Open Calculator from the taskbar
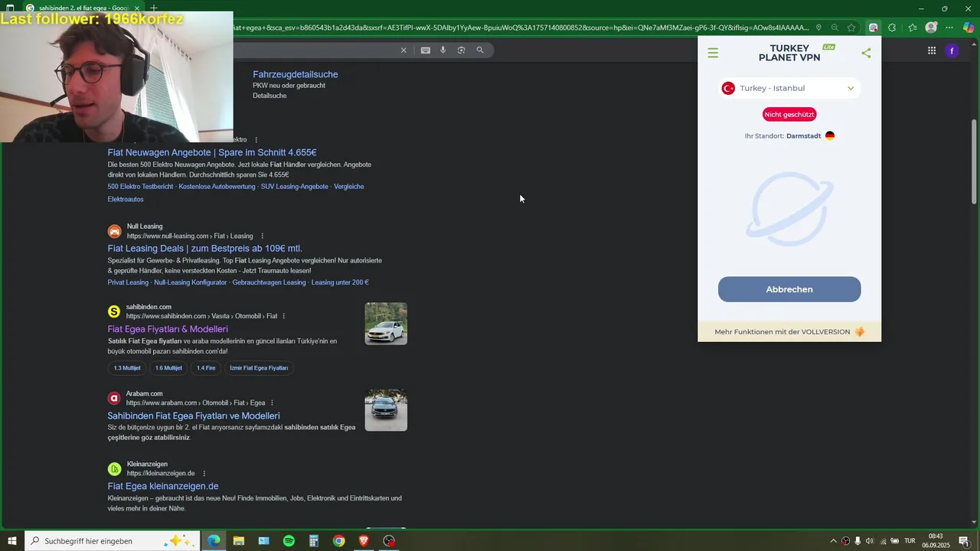The width and height of the screenshot is (980, 551). pyautogui.click(x=314, y=541)
